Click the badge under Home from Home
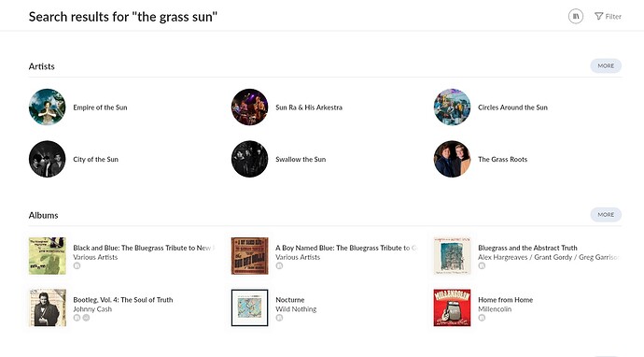644x357 pixels. click(x=482, y=318)
